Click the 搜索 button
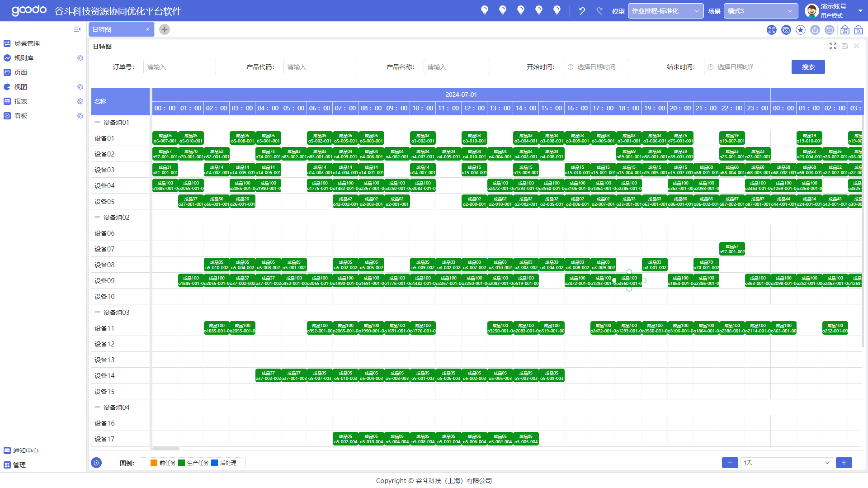Viewport: 868px width, 488px height. 808,67
